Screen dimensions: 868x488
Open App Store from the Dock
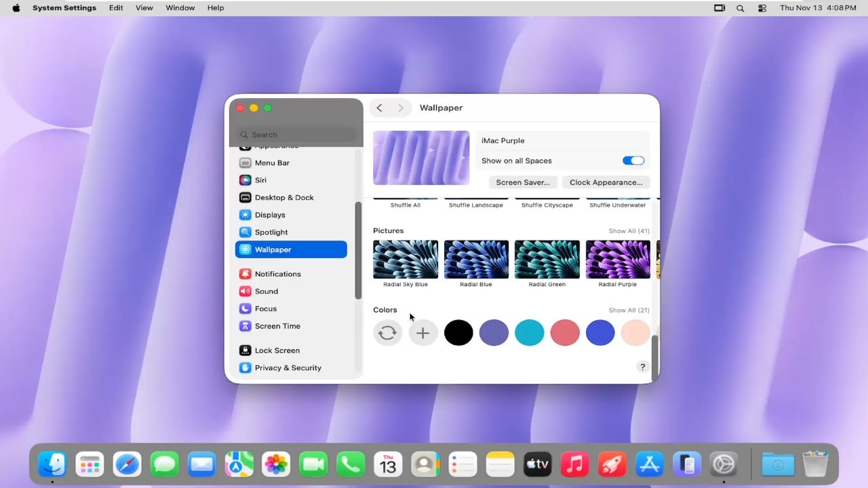coord(650,464)
